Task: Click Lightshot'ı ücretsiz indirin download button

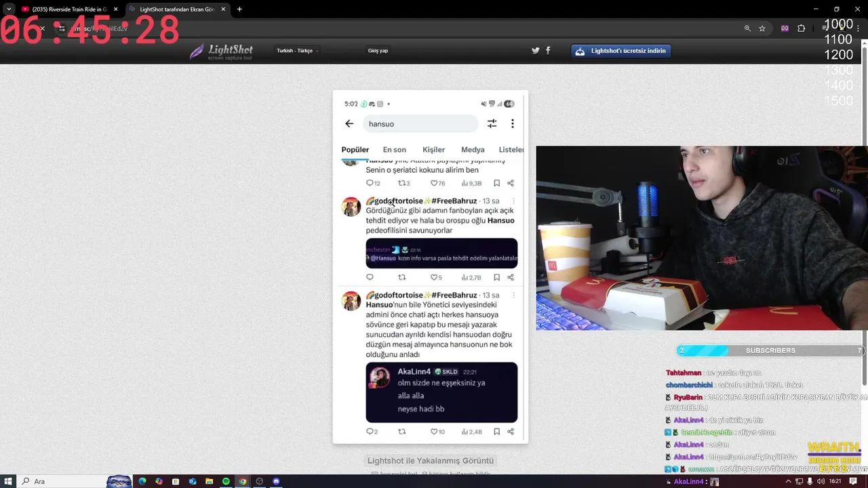Action: [621, 51]
